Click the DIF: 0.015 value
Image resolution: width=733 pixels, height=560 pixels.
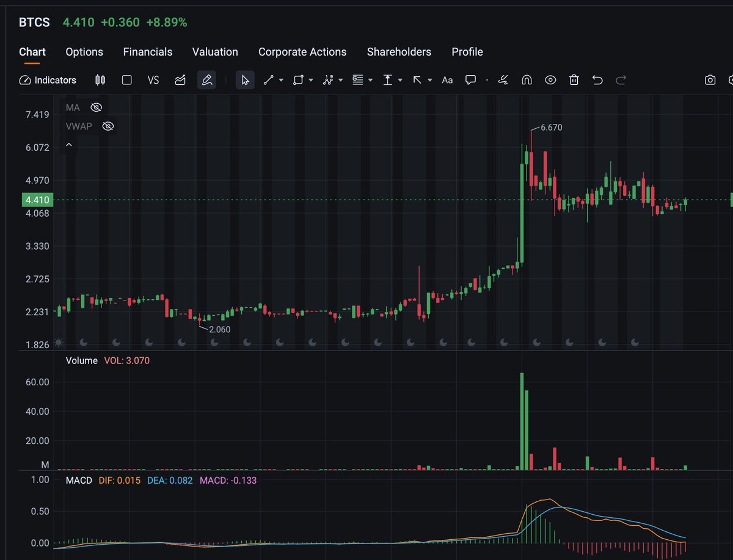120,481
